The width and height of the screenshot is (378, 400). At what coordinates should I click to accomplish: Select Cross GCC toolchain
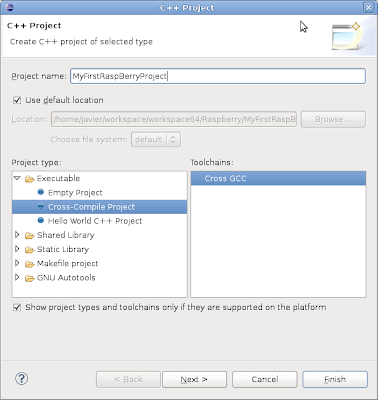point(278,178)
